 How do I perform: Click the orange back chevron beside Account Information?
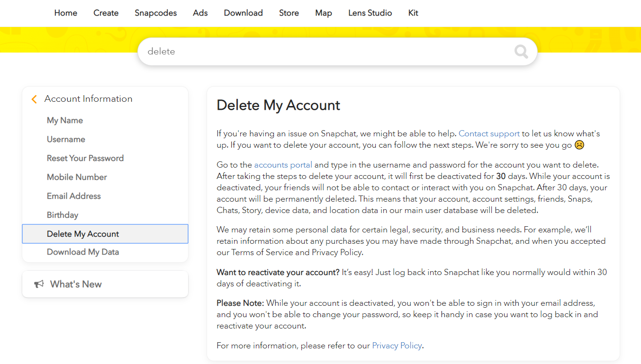[x=34, y=99]
